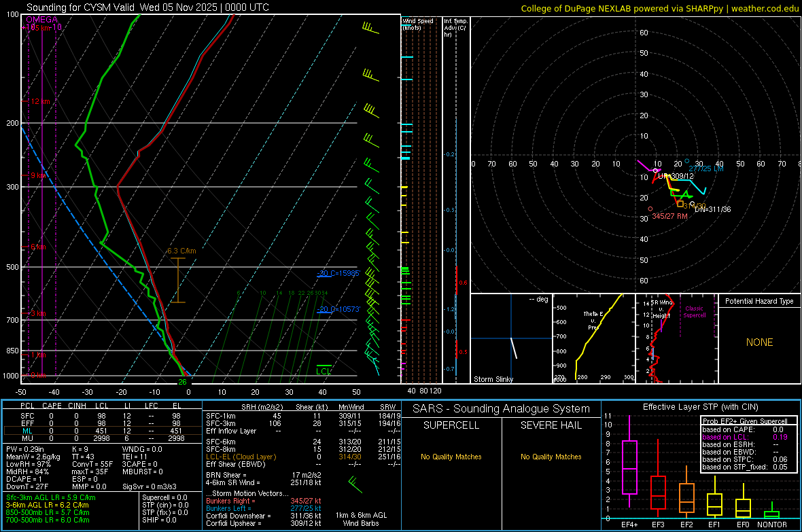The width and height of the screenshot is (802, 532).
Task: Click the 'LowRH = 97%' value
Action: coord(28,464)
